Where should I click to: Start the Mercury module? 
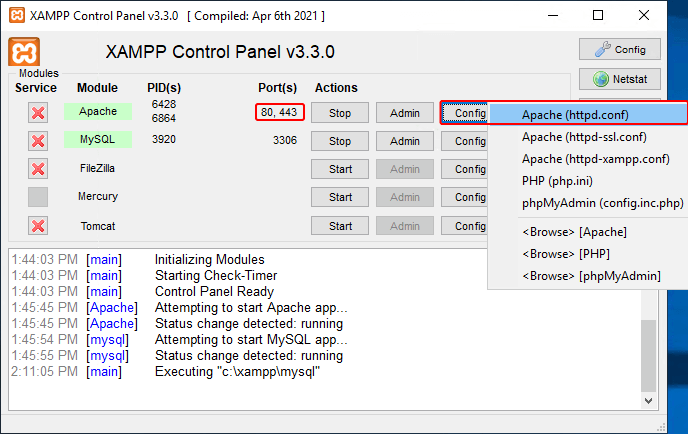(340, 197)
